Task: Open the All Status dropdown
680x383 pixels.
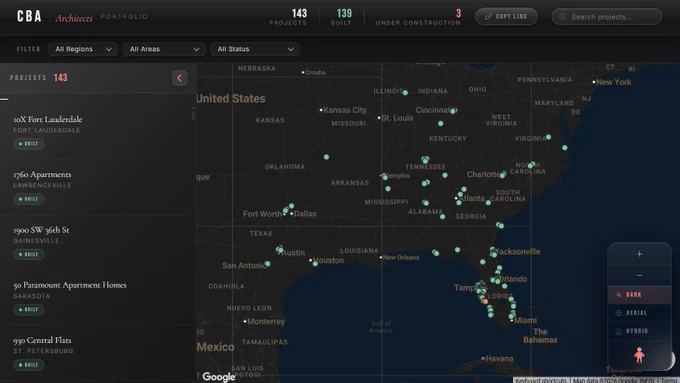Action: click(x=255, y=49)
